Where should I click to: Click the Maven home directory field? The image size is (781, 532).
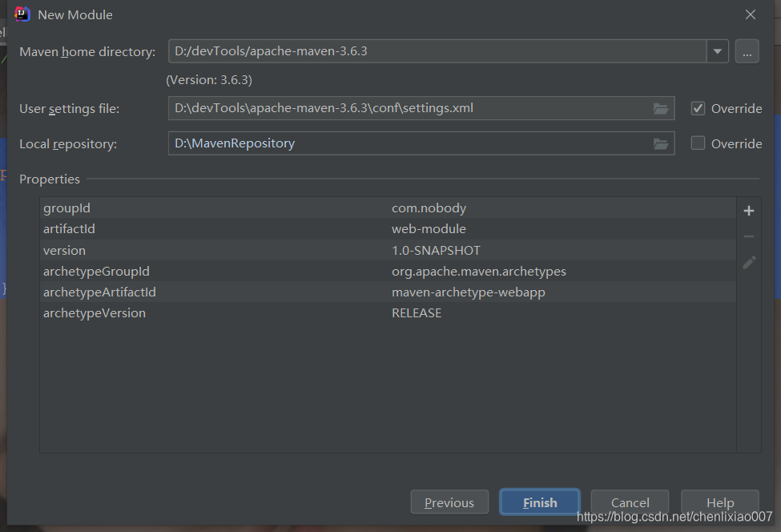pyautogui.click(x=437, y=51)
